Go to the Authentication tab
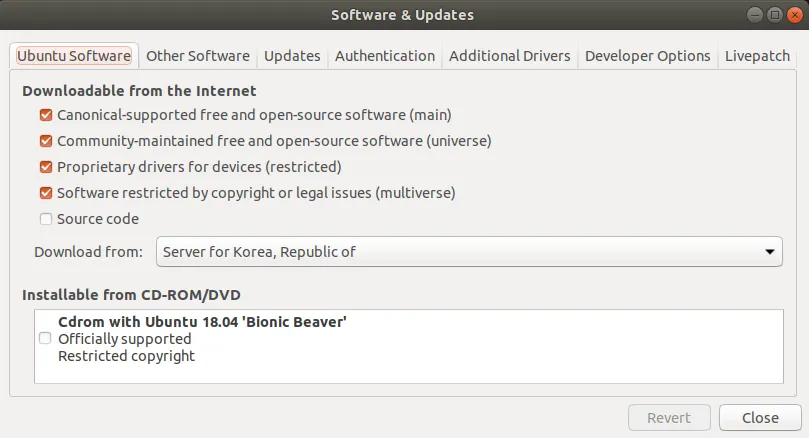Screen dimensions: 809x438 click(x=385, y=56)
